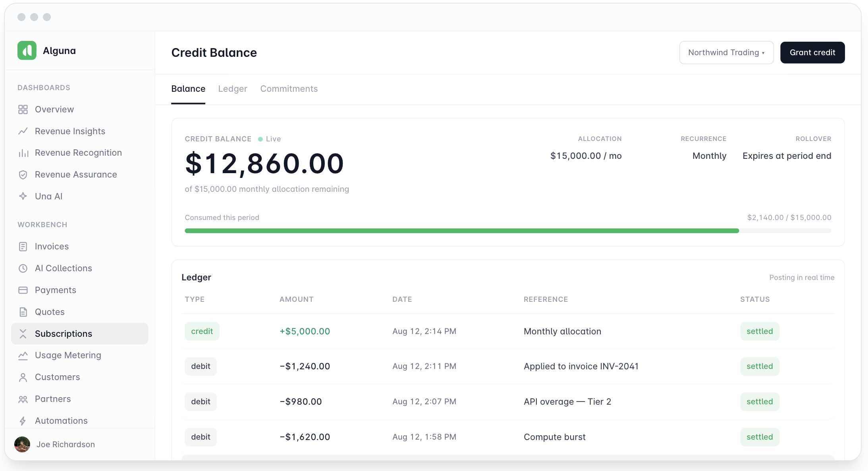Image resolution: width=868 pixels, height=471 pixels.
Task: Click the Subscriptions icon in sidebar
Action: (x=23, y=334)
